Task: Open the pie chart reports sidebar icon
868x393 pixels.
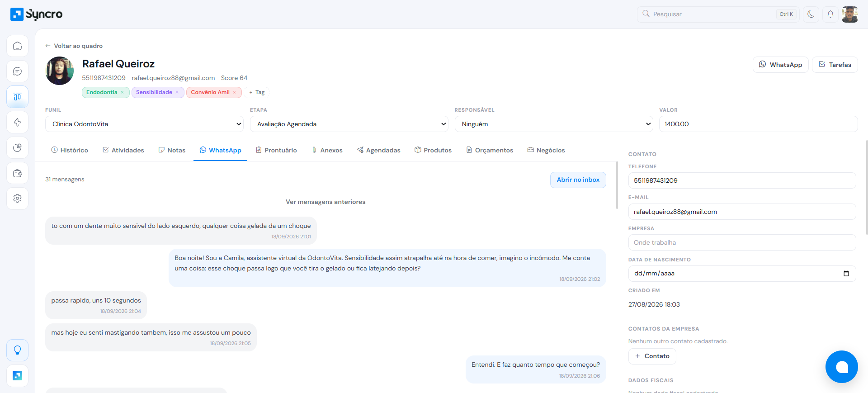Action: click(x=18, y=147)
